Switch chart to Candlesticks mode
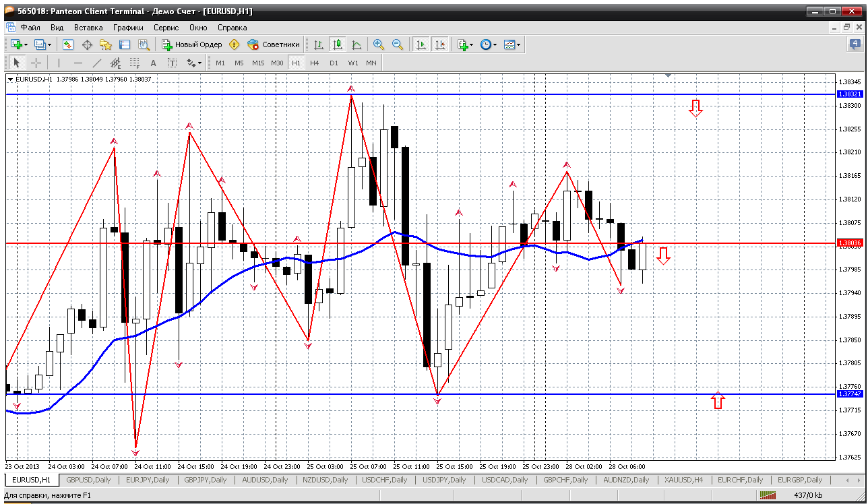This screenshot has width=868, height=504. coord(338,44)
